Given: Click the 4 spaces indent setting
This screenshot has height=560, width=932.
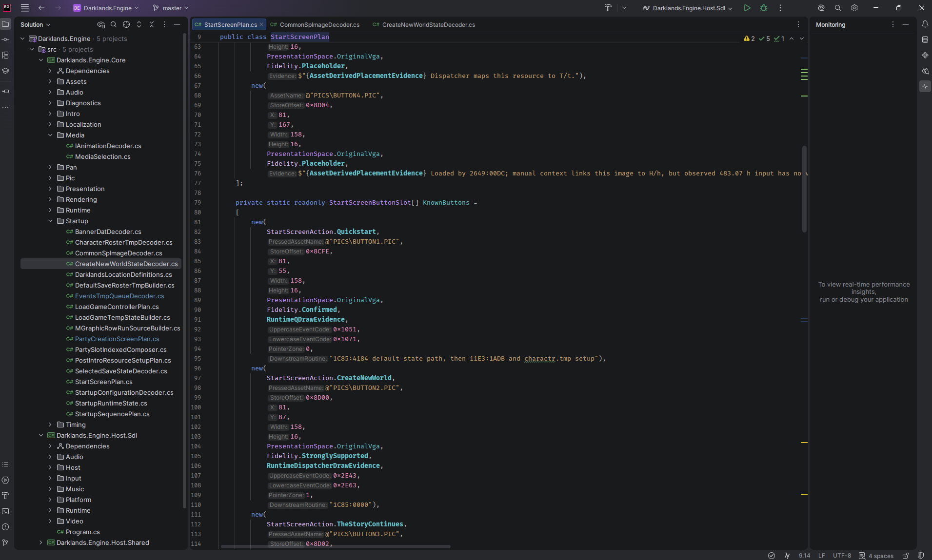Looking at the screenshot, I should [876, 556].
